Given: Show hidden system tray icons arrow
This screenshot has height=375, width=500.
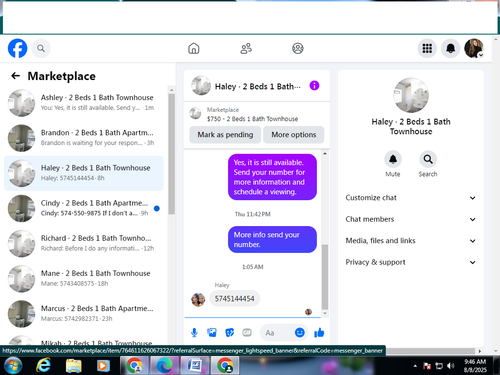Looking at the screenshot, I should pos(415,366).
